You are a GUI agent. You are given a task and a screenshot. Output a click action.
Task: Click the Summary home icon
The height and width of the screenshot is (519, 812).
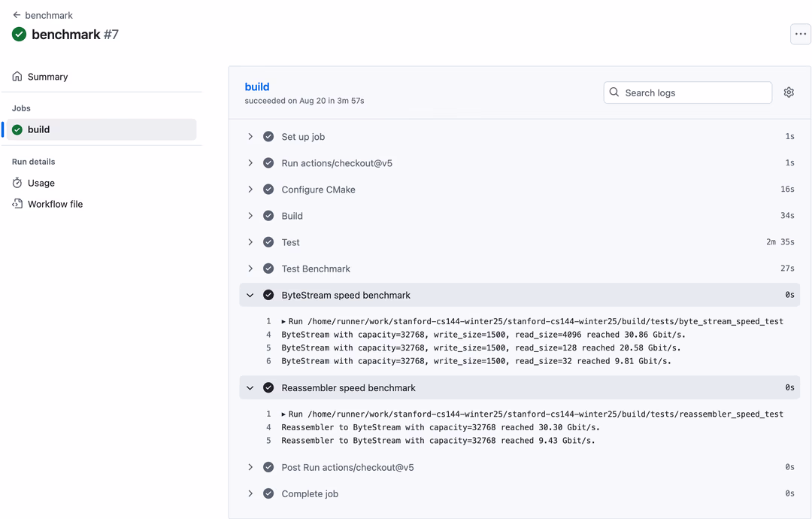[x=17, y=77]
